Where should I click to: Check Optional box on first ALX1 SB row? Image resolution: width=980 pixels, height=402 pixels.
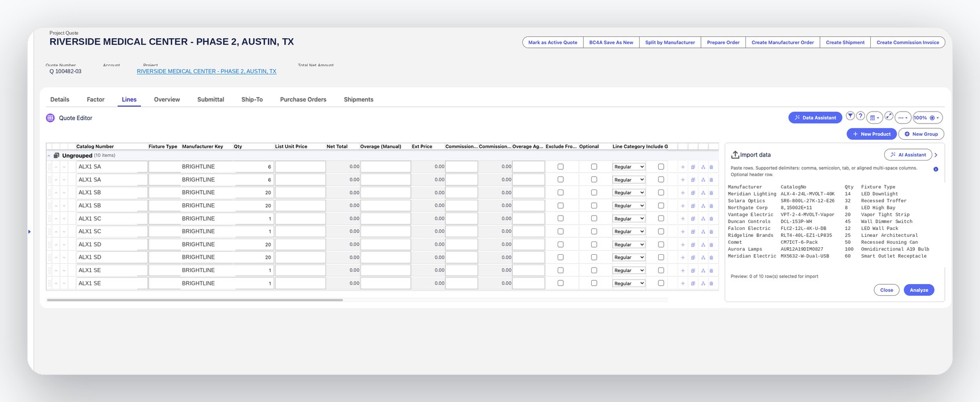594,193
